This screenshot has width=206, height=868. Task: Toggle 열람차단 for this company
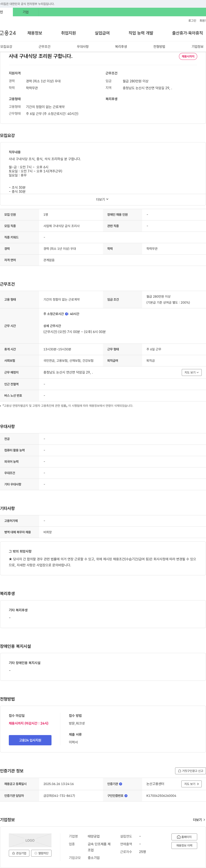41,853
